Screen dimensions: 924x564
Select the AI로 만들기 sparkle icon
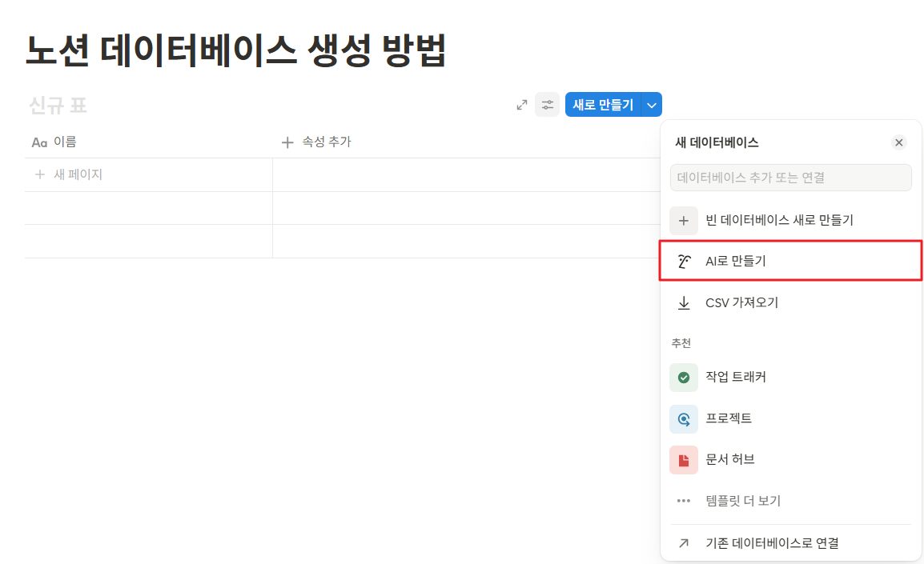[684, 260]
